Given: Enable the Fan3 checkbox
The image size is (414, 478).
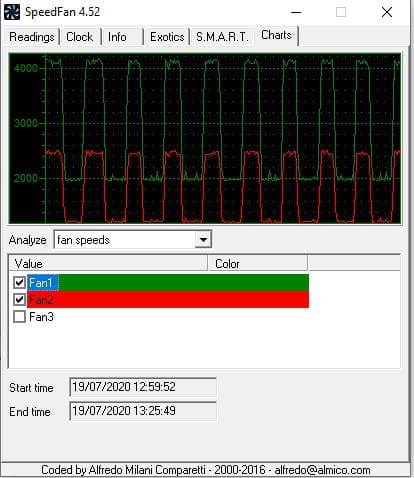Looking at the screenshot, I should (x=19, y=316).
